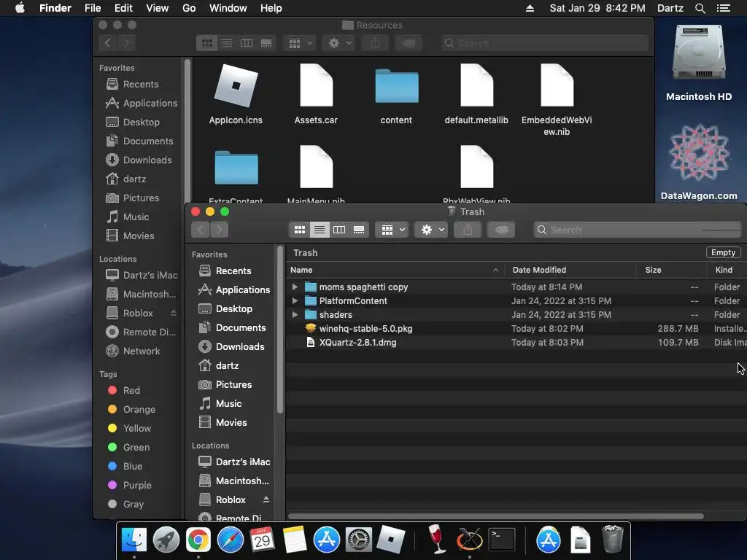Open Spotlight search in menu bar
Screen dimensions: 747x560
(700, 8)
